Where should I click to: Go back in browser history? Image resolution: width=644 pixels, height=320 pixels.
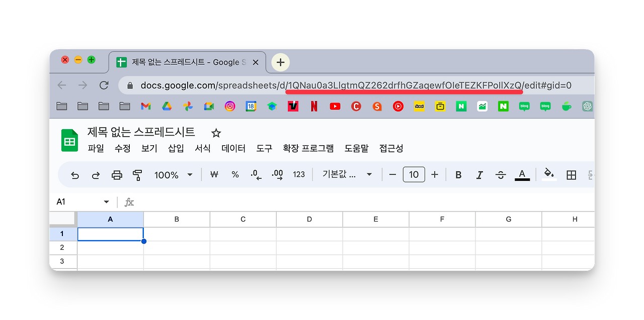[x=62, y=85]
